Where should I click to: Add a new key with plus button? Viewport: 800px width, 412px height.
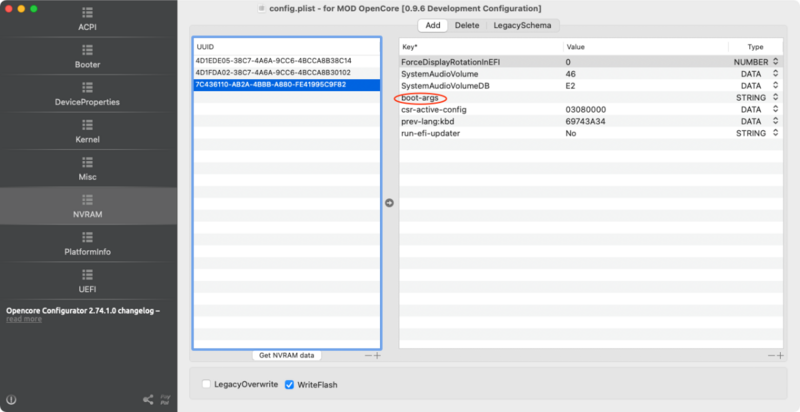pyautogui.click(x=780, y=355)
